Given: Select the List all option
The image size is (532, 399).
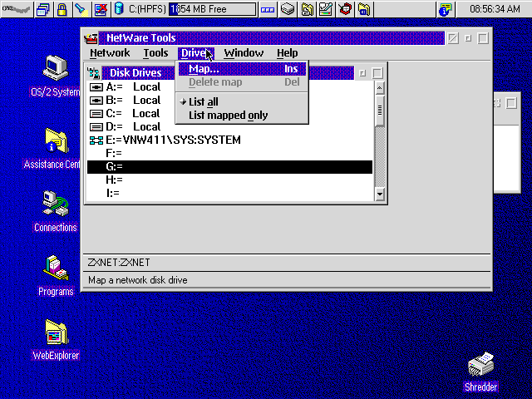Looking at the screenshot, I should tap(242, 101).
